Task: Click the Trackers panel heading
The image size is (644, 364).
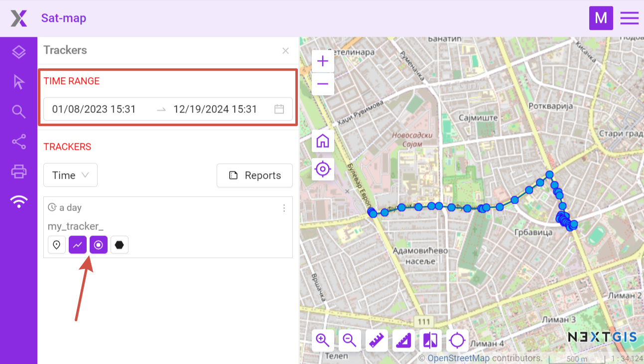Action: 65,50
